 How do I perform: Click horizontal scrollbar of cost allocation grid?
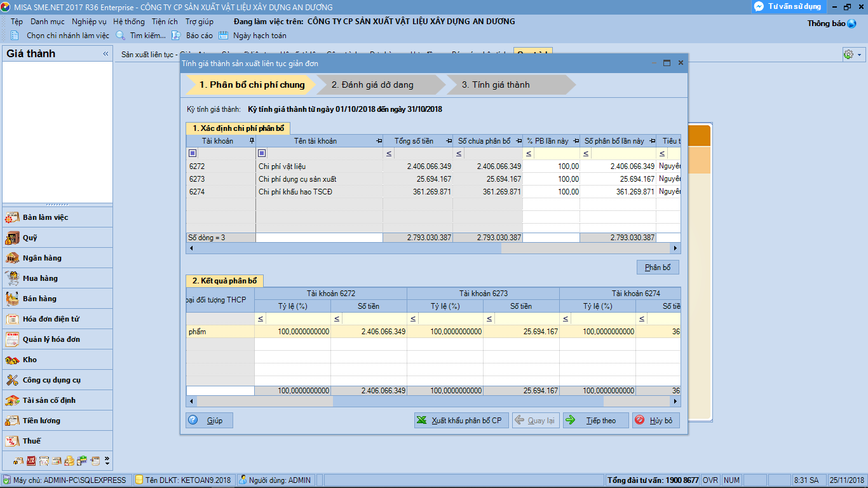pos(433,248)
